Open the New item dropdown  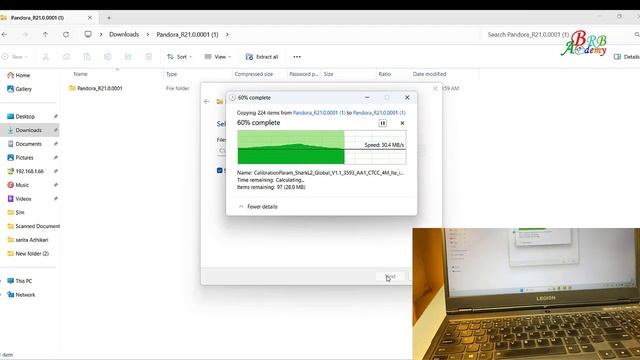tap(15, 57)
